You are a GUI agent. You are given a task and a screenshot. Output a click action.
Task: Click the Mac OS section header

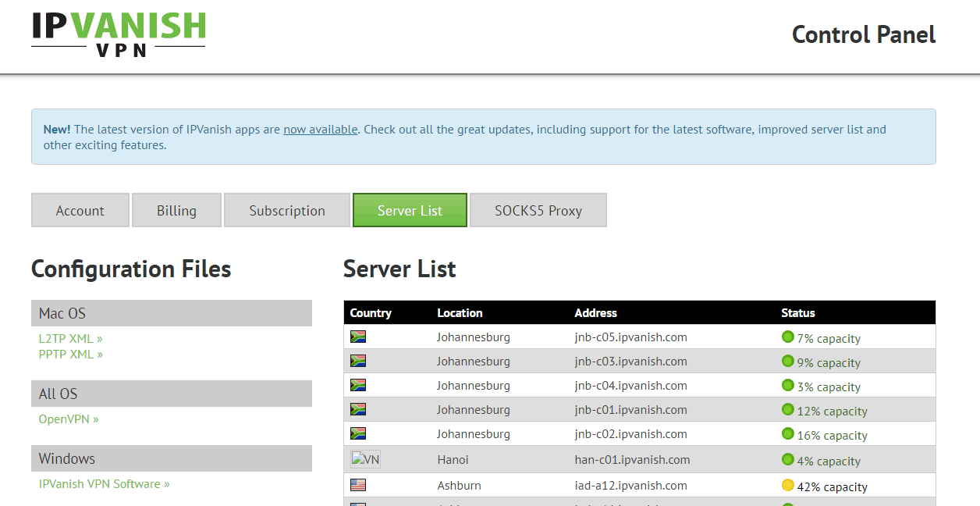pyautogui.click(x=172, y=313)
